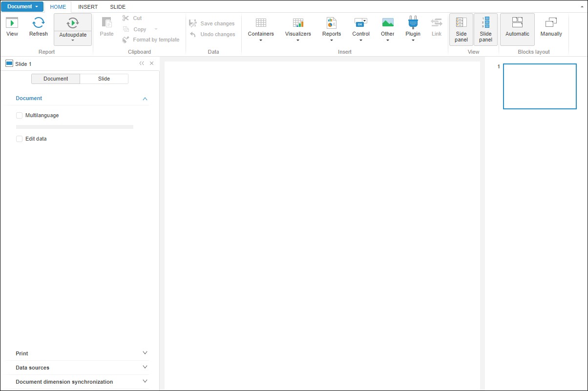Open the Plugin insert menu
This screenshot has height=391, width=588.
pyautogui.click(x=413, y=29)
